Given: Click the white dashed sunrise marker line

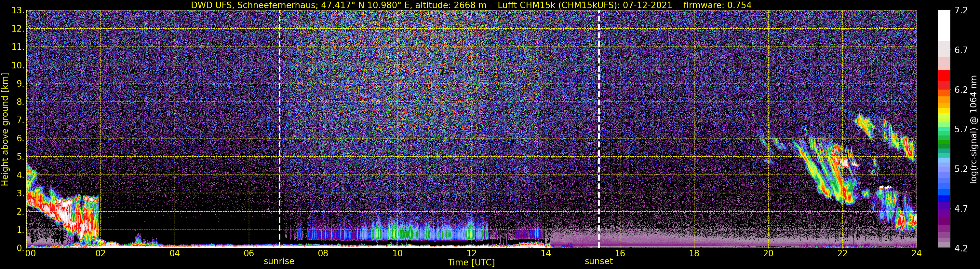Looking at the screenshot, I should coord(280,129).
